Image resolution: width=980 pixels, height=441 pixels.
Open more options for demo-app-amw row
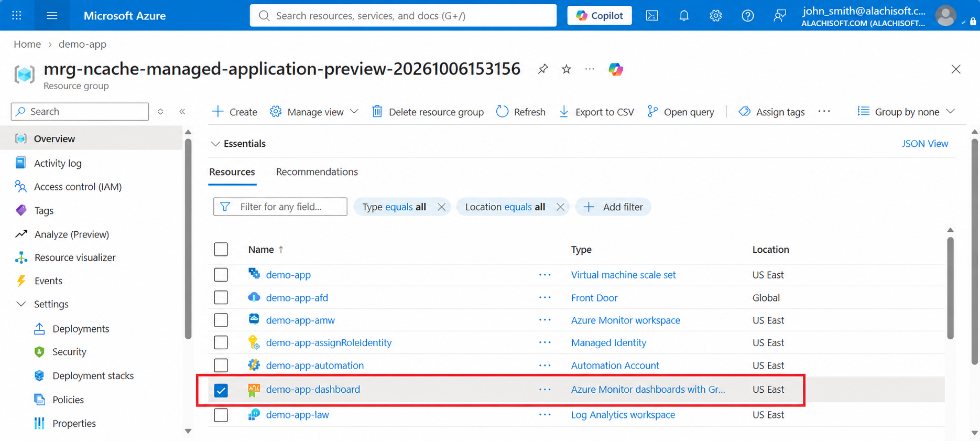545,320
